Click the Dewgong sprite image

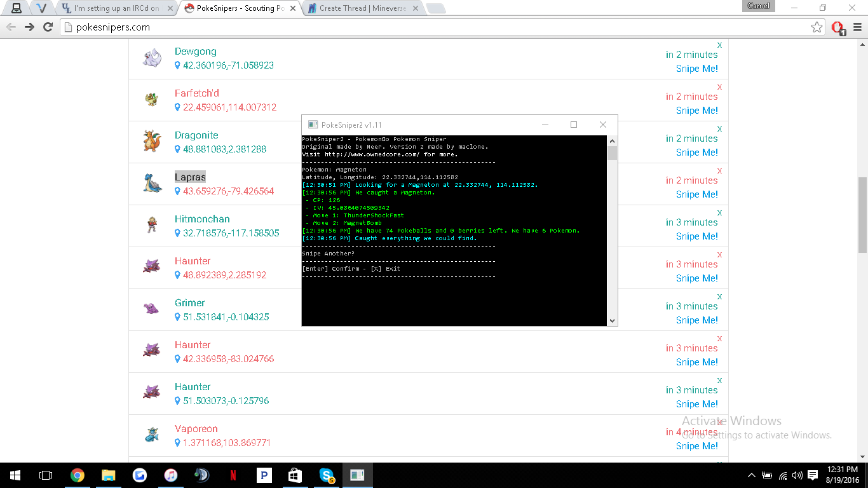pos(152,58)
